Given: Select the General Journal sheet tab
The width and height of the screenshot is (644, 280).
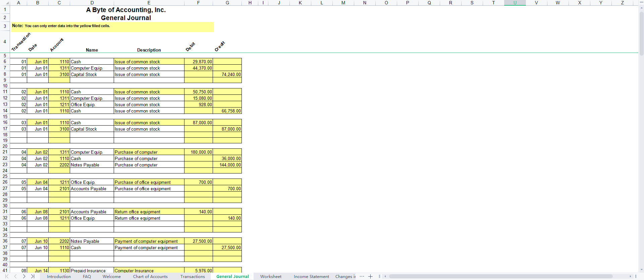Looking at the screenshot, I should 232,276.
